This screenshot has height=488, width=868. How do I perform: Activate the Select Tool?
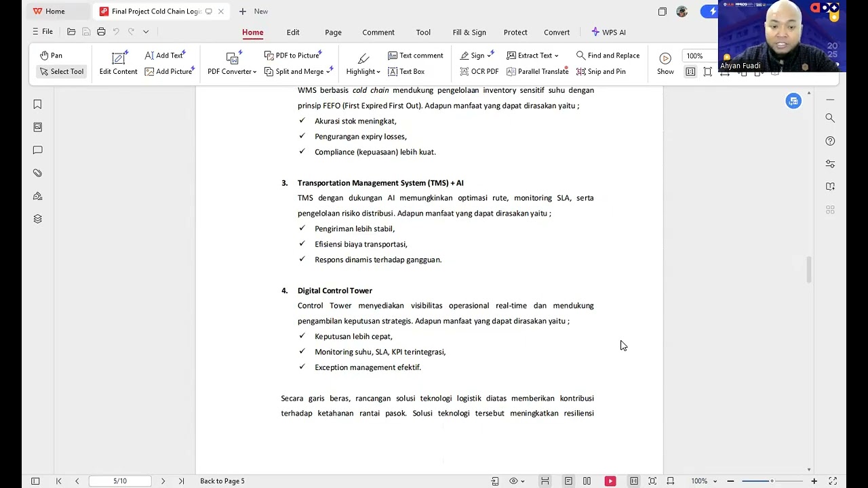point(62,71)
